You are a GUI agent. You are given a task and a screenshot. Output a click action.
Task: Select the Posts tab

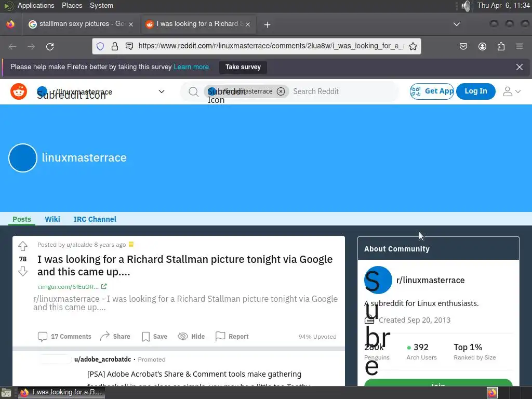[22, 219]
